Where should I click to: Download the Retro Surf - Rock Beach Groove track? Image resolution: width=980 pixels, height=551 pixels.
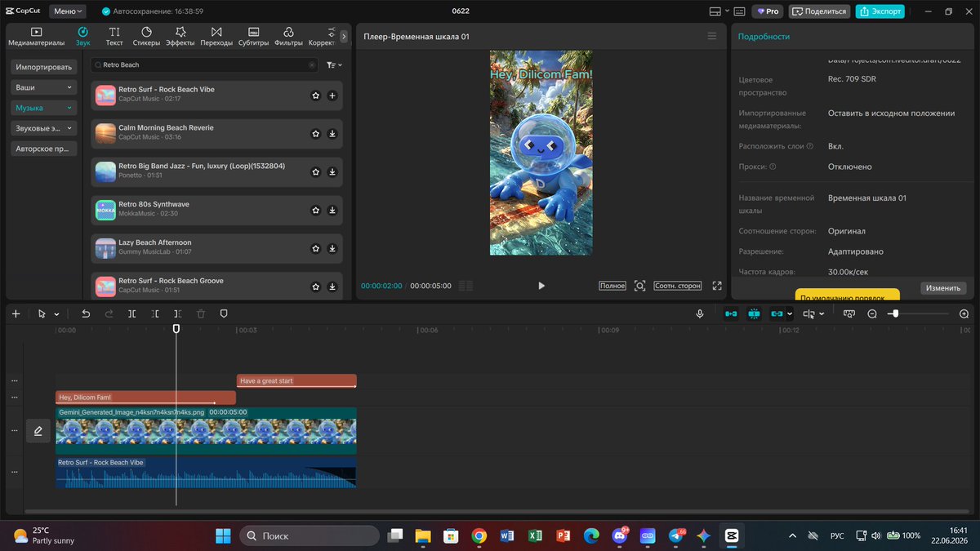coord(332,287)
